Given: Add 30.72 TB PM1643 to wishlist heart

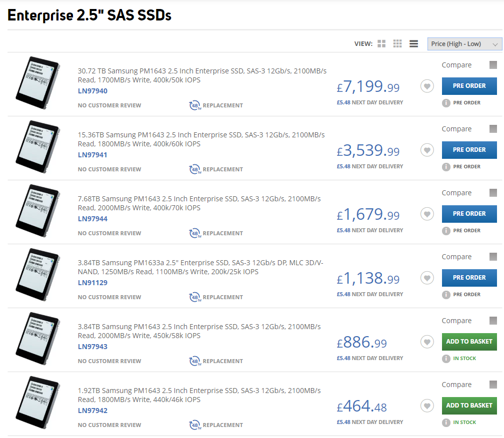Looking at the screenshot, I should pyautogui.click(x=427, y=86).
